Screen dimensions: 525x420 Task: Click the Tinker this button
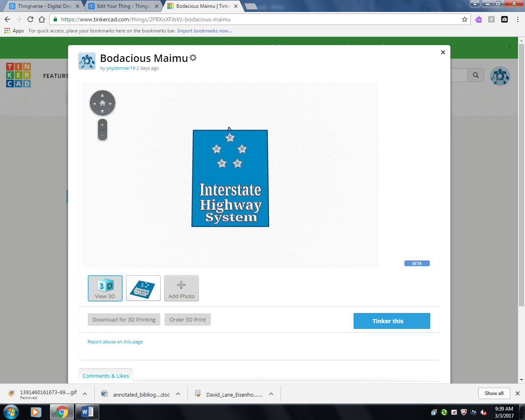click(x=392, y=321)
